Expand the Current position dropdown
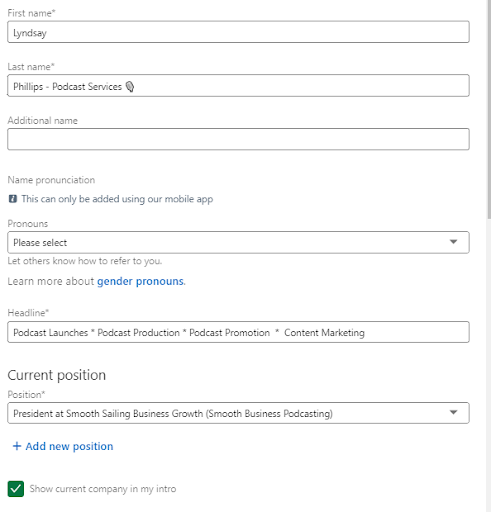 click(238, 413)
